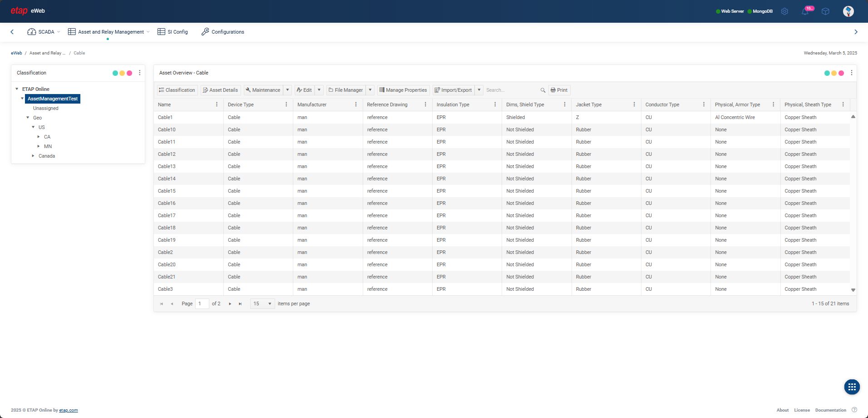868x418 pixels.
Task: Open the user profile avatar
Action: (x=848, y=11)
